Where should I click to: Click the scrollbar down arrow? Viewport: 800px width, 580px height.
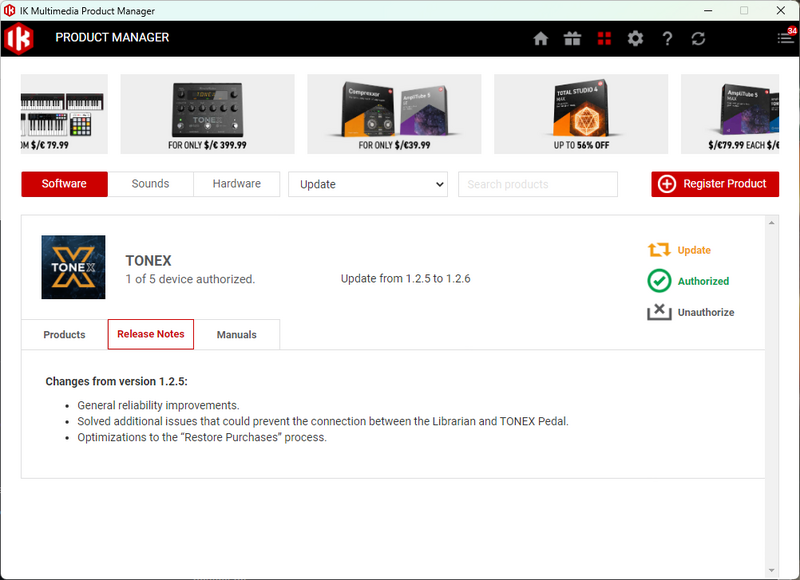tap(771, 570)
